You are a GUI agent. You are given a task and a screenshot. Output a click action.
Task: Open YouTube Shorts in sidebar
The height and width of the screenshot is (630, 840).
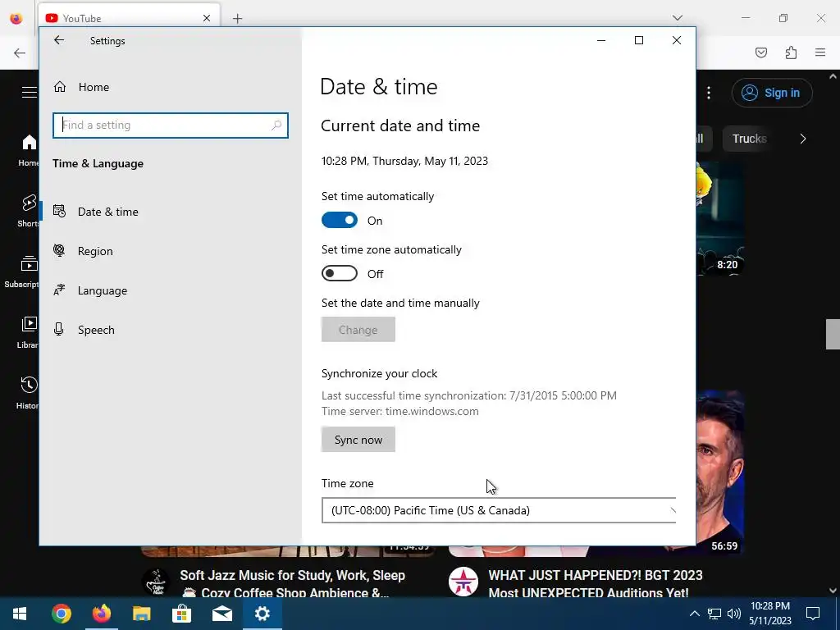(29, 211)
